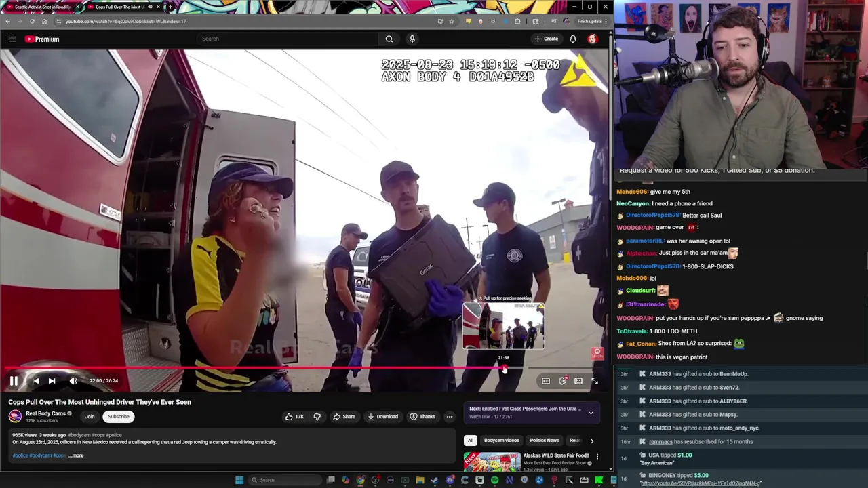Switch to Seattle Activist Shot browser tab
The image size is (868, 488).
[x=43, y=7]
